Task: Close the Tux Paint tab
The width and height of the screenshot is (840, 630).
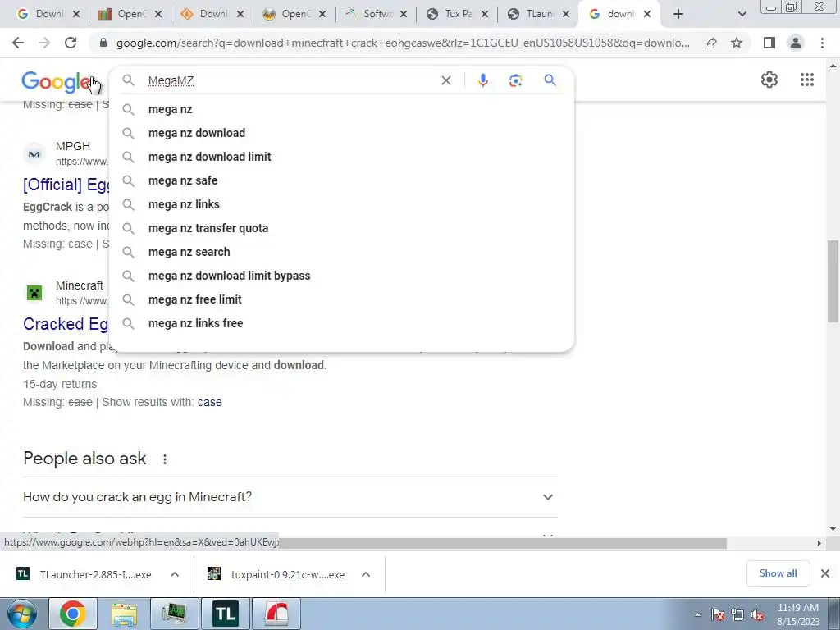Action: 485,15
